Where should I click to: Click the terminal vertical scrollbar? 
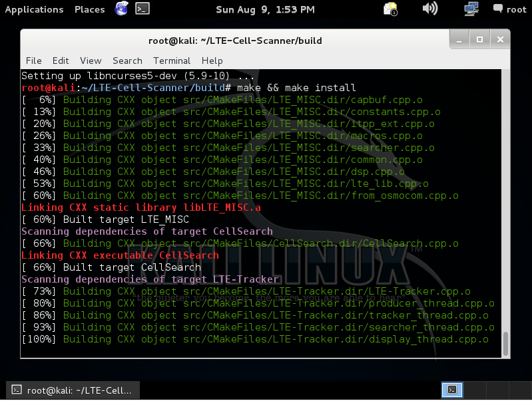coord(506,344)
